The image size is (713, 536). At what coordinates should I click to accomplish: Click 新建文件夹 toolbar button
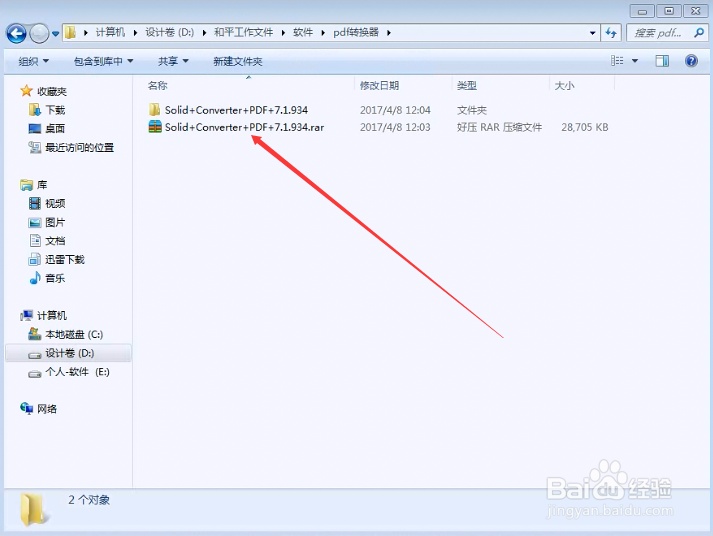click(238, 61)
